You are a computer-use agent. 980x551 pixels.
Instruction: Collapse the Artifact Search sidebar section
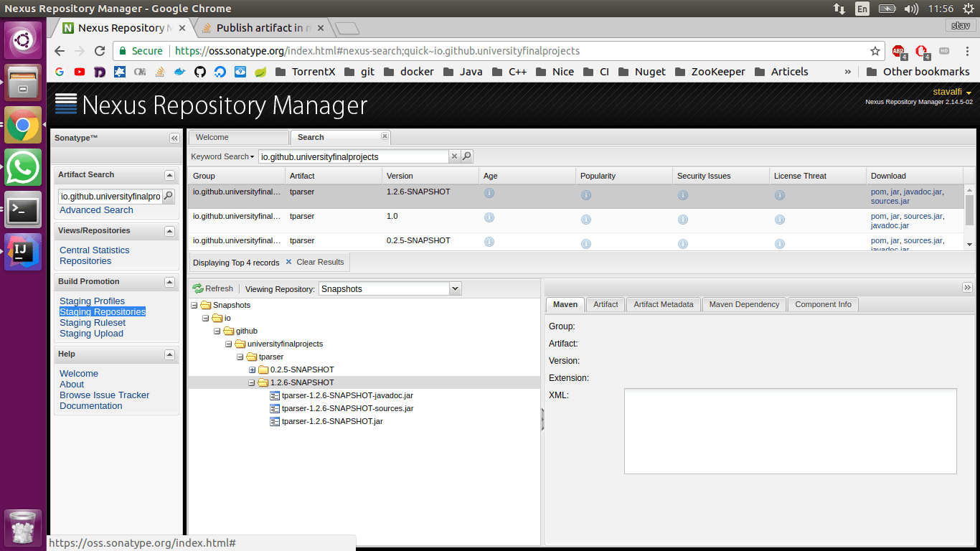pyautogui.click(x=169, y=175)
